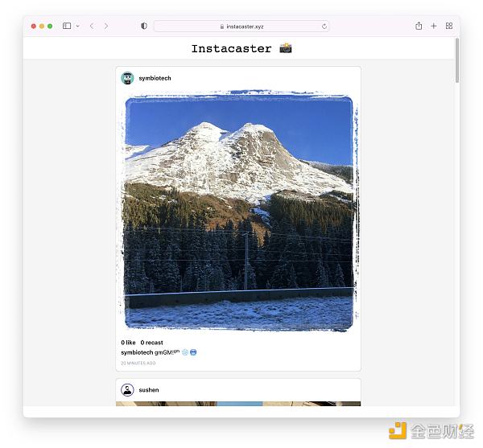Focus the instacaster.xyz address bar
The height and width of the screenshot is (448, 483).
(242, 27)
